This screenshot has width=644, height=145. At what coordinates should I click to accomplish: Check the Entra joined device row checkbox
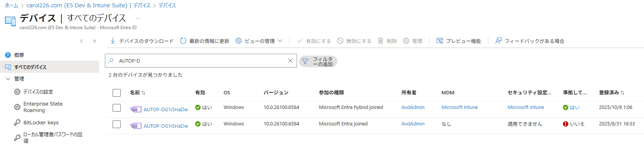117,124
